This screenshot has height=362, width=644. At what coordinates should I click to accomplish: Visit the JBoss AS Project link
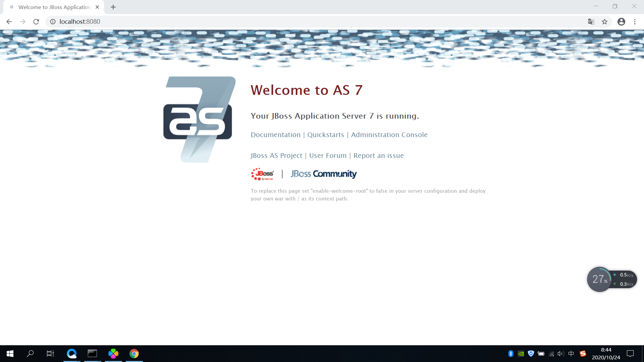pyautogui.click(x=276, y=156)
